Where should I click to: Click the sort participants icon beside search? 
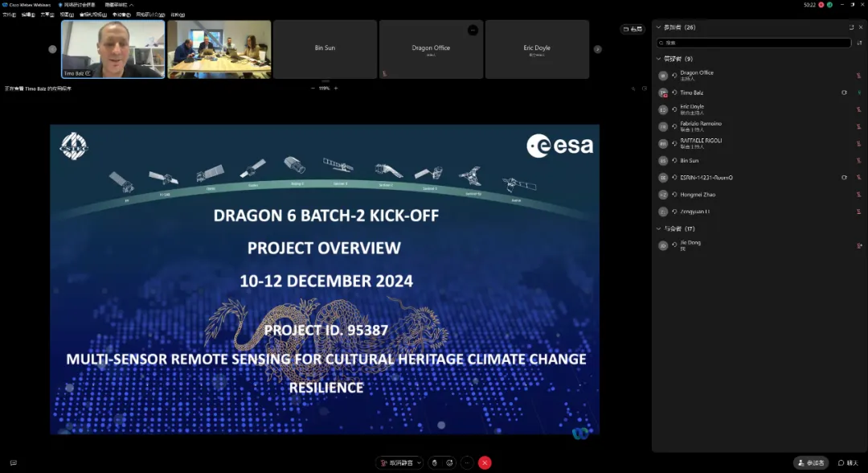click(858, 43)
